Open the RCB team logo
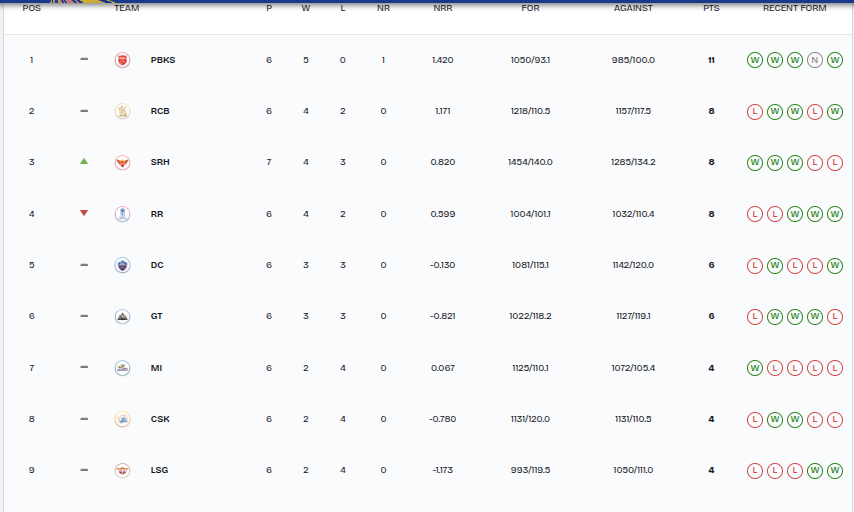This screenshot has height=512, width=854. pyautogui.click(x=122, y=111)
